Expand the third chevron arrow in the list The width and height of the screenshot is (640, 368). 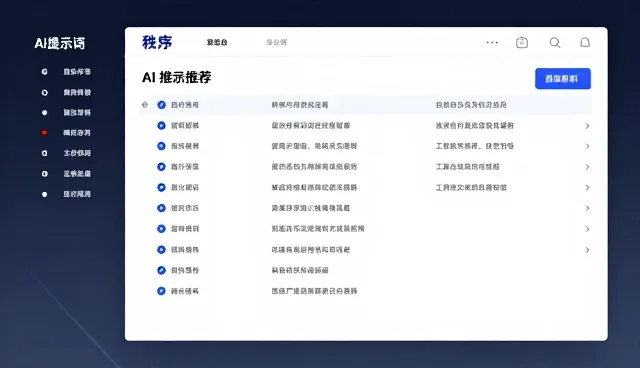587,167
